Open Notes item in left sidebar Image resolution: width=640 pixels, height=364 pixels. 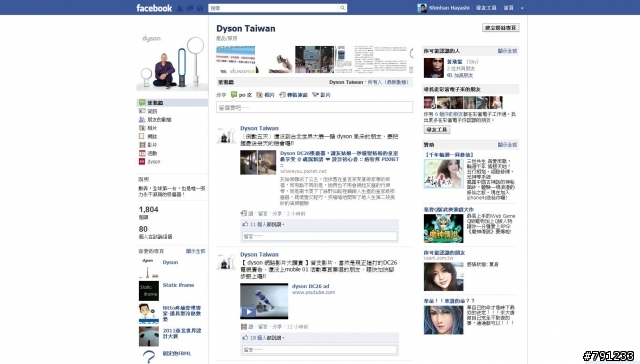click(148, 136)
